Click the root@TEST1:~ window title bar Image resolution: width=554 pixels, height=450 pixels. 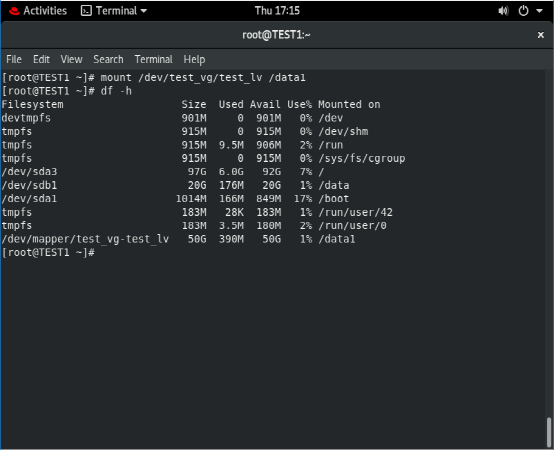click(x=276, y=35)
